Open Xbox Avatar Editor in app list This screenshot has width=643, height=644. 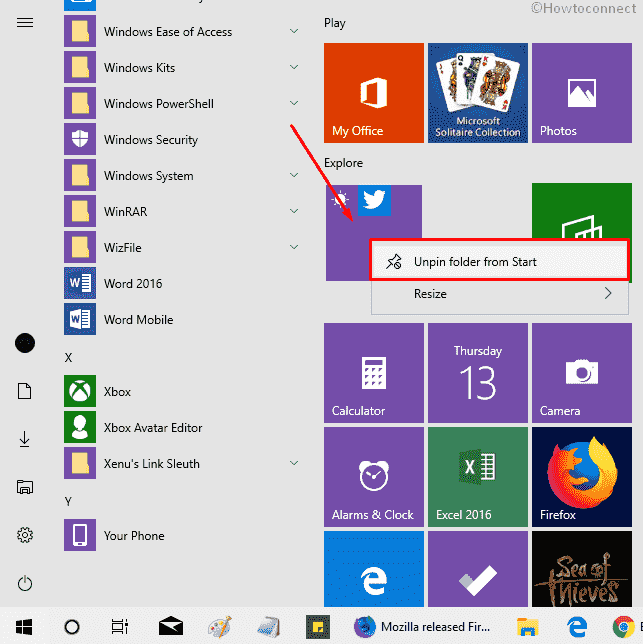(x=183, y=428)
